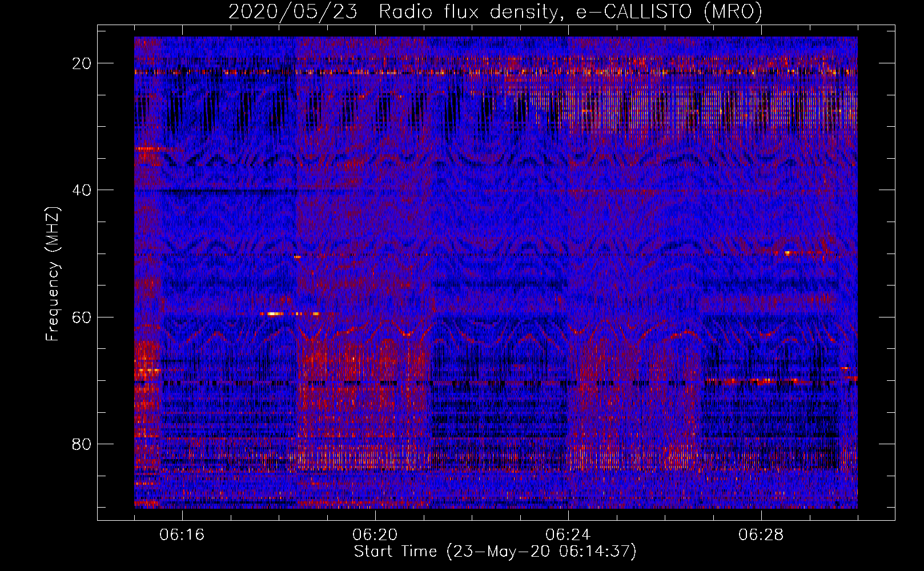Select the 06:16 time tick label
The image size is (924, 571).
coord(182,535)
